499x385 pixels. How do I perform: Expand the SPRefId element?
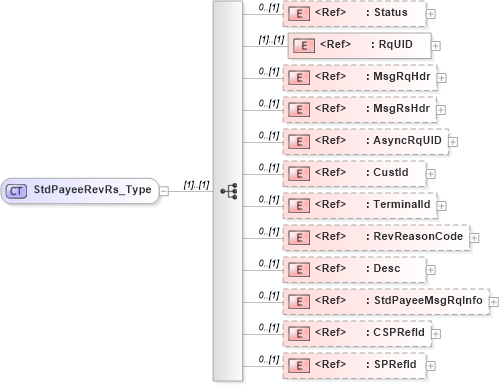point(431,366)
